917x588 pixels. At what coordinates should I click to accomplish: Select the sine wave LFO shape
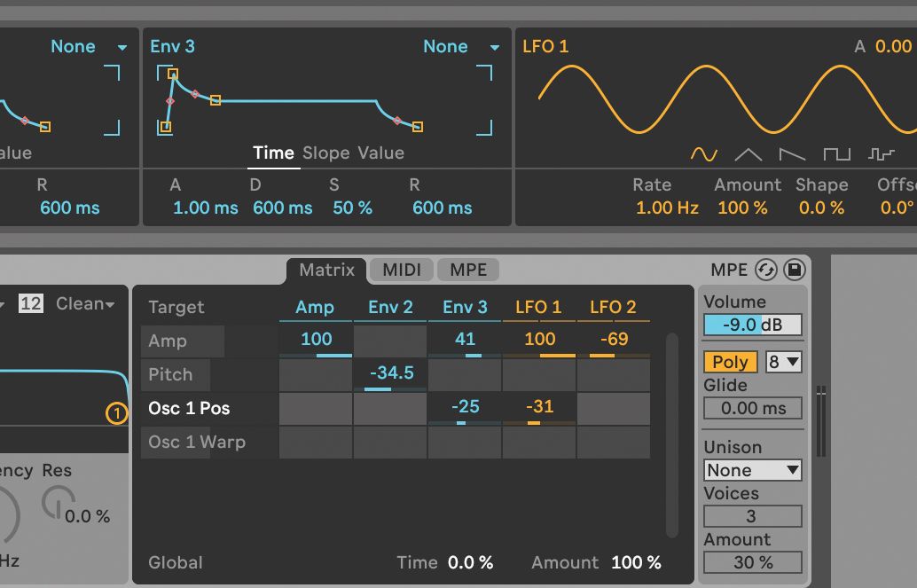pyautogui.click(x=705, y=153)
